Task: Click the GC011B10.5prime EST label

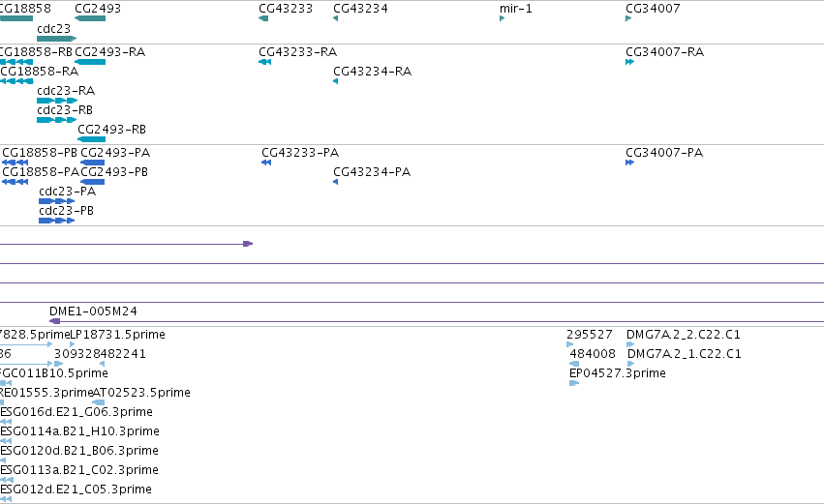Action: click(54, 372)
